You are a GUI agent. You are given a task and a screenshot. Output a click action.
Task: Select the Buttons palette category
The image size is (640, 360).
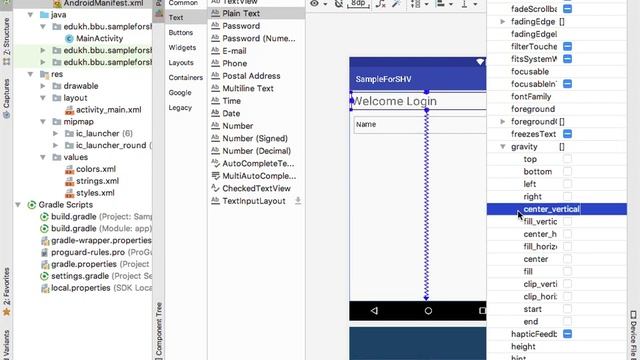[181, 33]
